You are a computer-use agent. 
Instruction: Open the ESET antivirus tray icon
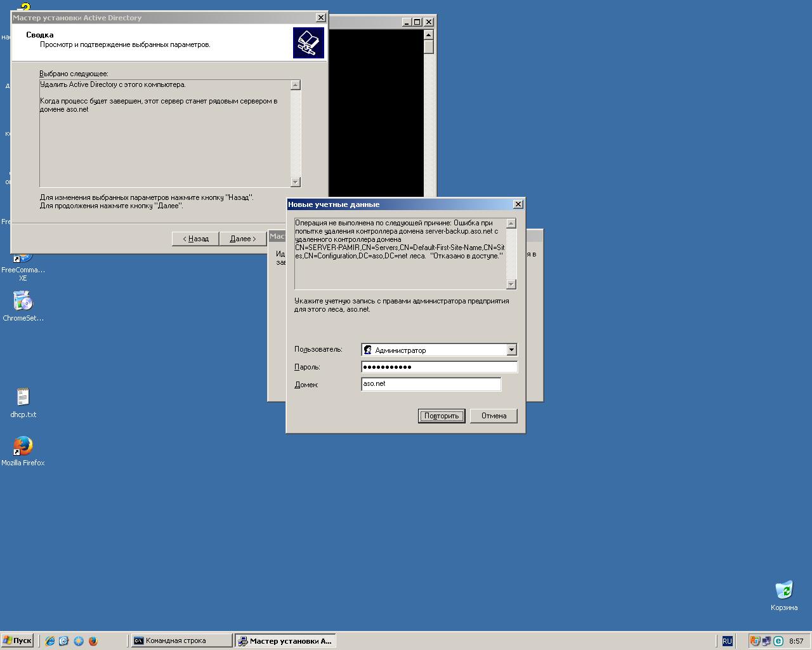(778, 641)
